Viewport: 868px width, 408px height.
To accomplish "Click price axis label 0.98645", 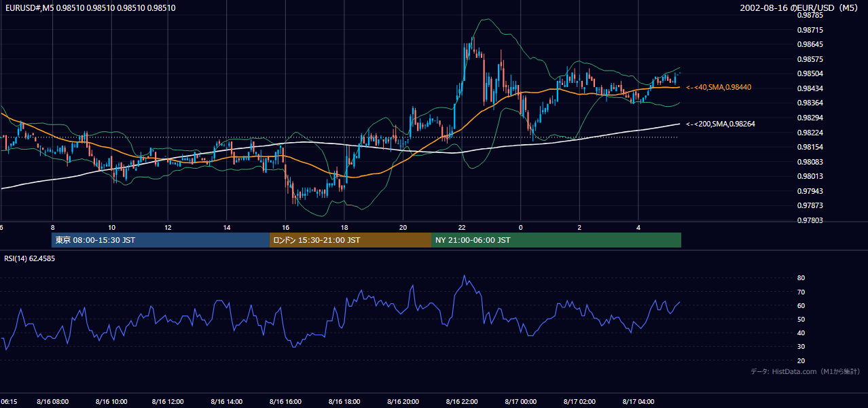I will point(810,45).
